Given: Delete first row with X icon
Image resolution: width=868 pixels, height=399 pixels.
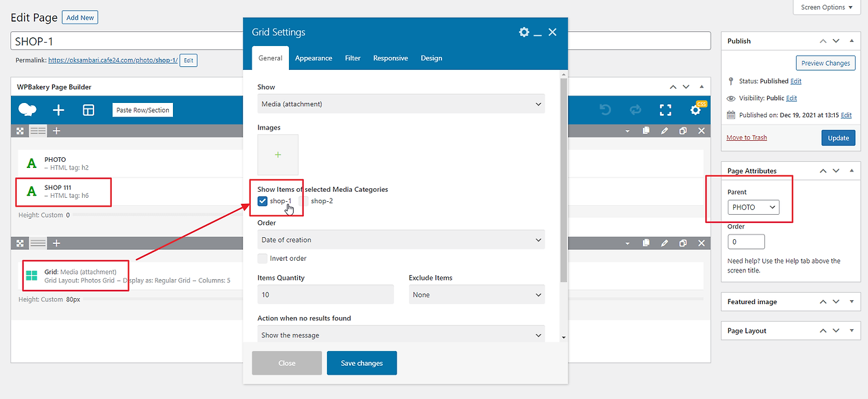Looking at the screenshot, I should [x=701, y=131].
